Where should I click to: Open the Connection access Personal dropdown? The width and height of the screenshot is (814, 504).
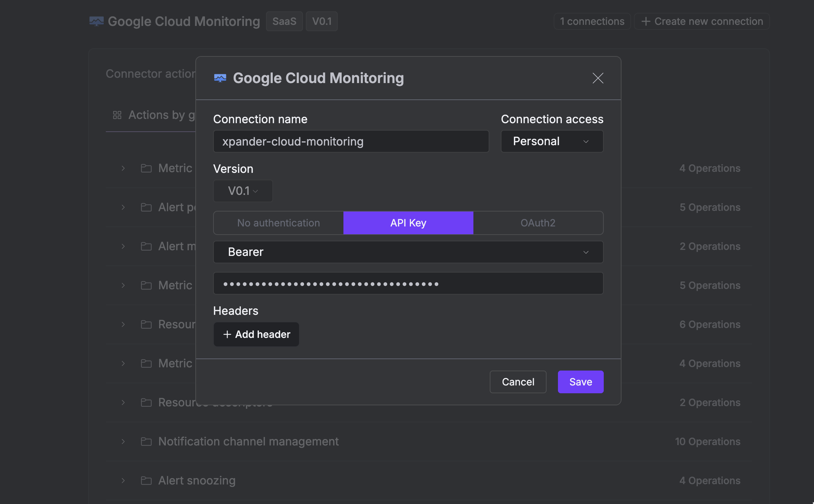tap(552, 141)
